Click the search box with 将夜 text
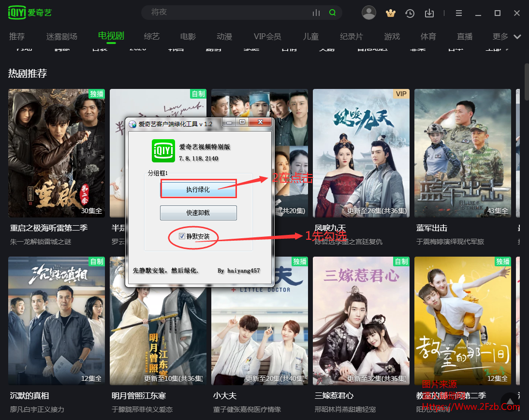 click(227, 13)
